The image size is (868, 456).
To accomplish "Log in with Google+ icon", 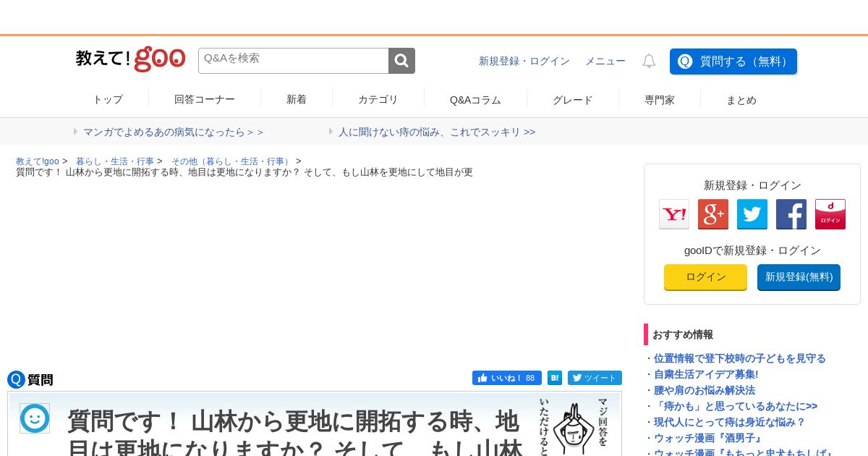I will click(x=713, y=214).
